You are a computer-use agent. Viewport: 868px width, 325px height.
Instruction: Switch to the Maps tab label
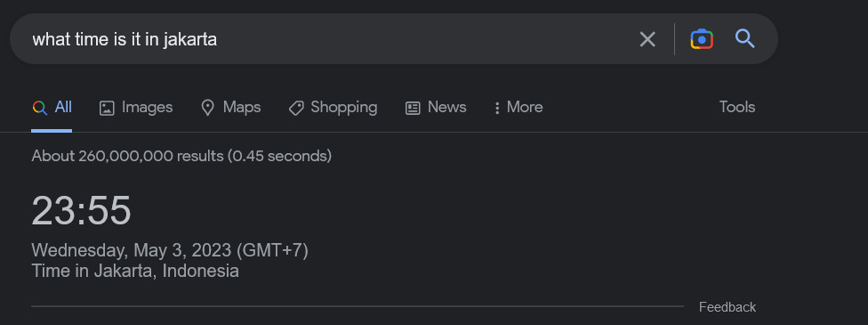242,107
